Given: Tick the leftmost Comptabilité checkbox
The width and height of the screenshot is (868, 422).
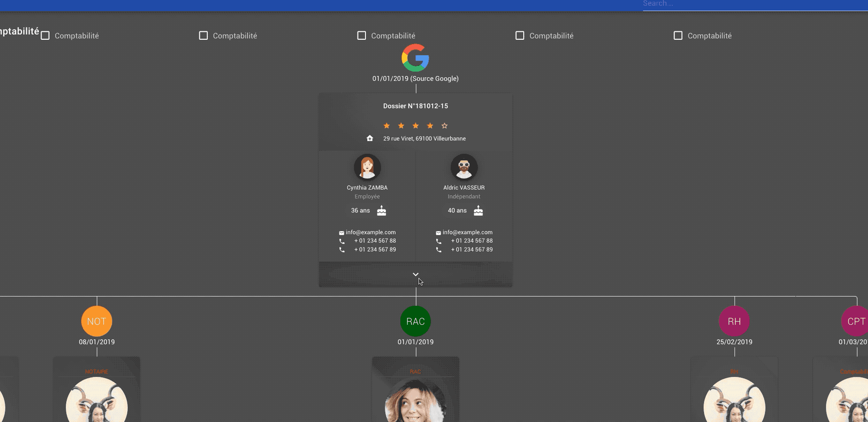Looking at the screenshot, I should [x=45, y=36].
